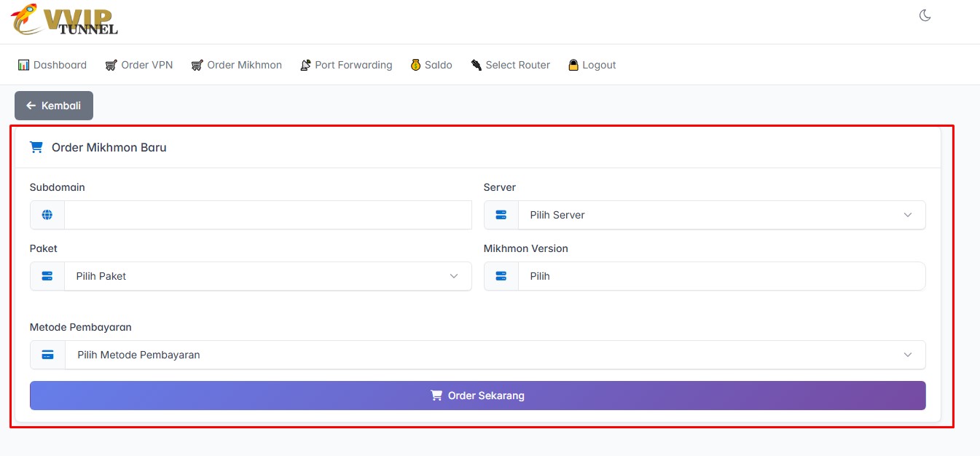Image resolution: width=980 pixels, height=456 pixels.
Task: Click the Order Mikhmon Baru heading
Action: [x=109, y=147]
